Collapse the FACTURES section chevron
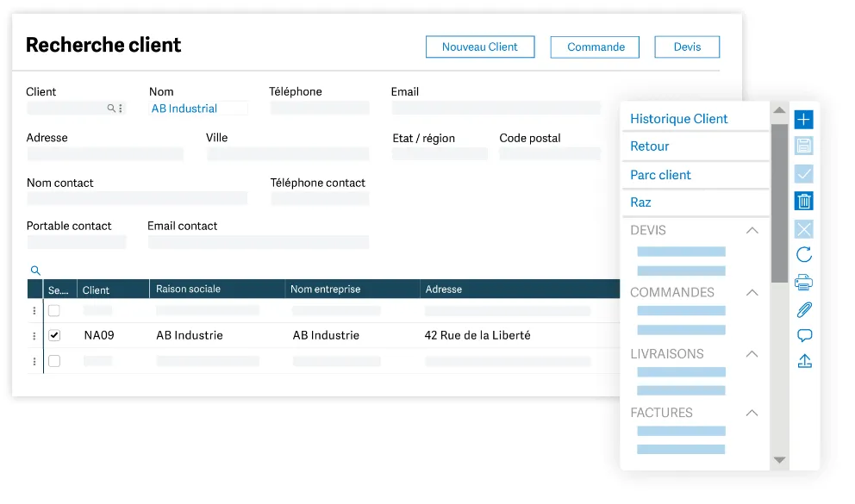This screenshot has width=855, height=504. (752, 413)
